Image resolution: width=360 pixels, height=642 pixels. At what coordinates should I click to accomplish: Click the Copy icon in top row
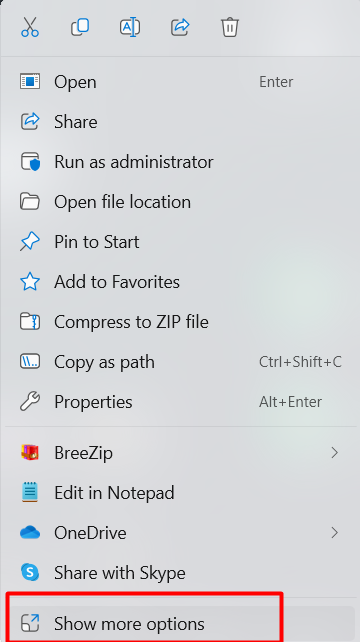coord(80,27)
